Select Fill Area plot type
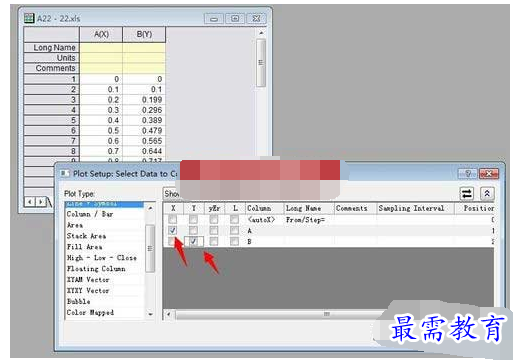 tap(84, 247)
